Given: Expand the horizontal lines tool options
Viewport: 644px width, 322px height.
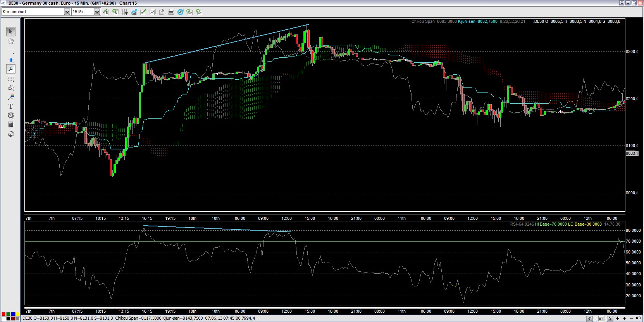Looking at the screenshot, I should pos(11,79).
